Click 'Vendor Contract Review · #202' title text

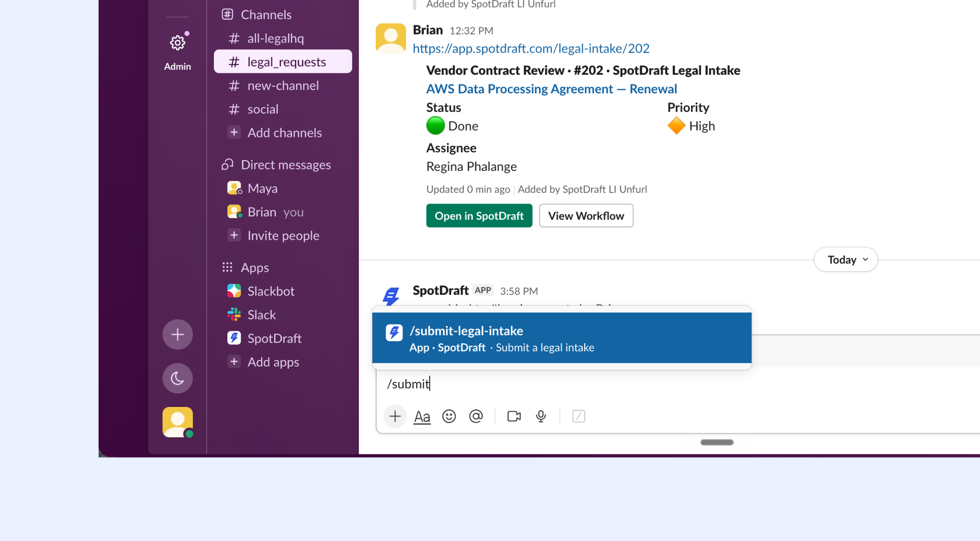coord(514,70)
